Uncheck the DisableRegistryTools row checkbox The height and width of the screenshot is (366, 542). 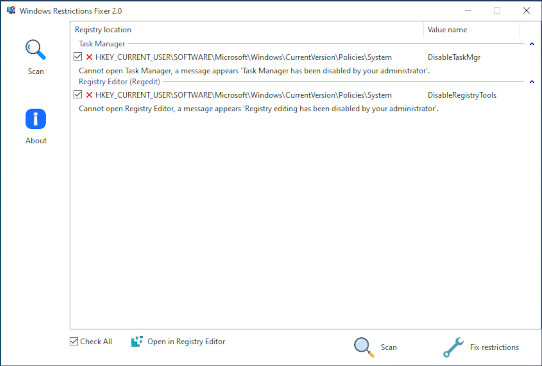[78, 94]
